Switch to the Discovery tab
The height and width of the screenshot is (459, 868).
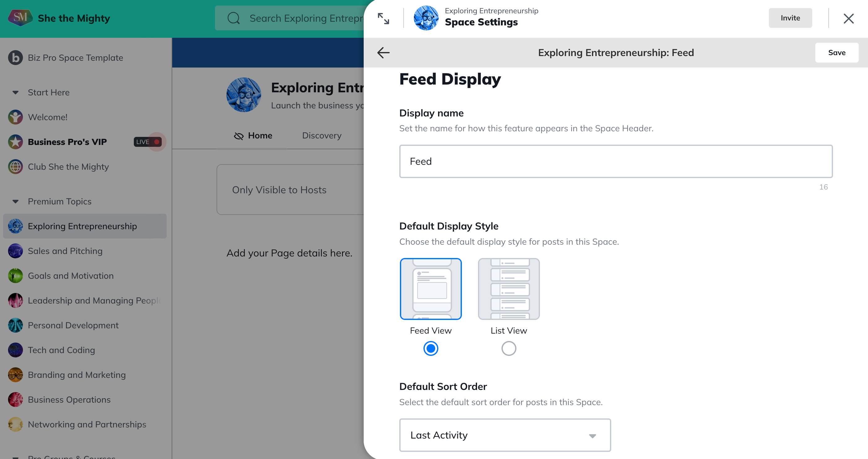click(x=322, y=135)
